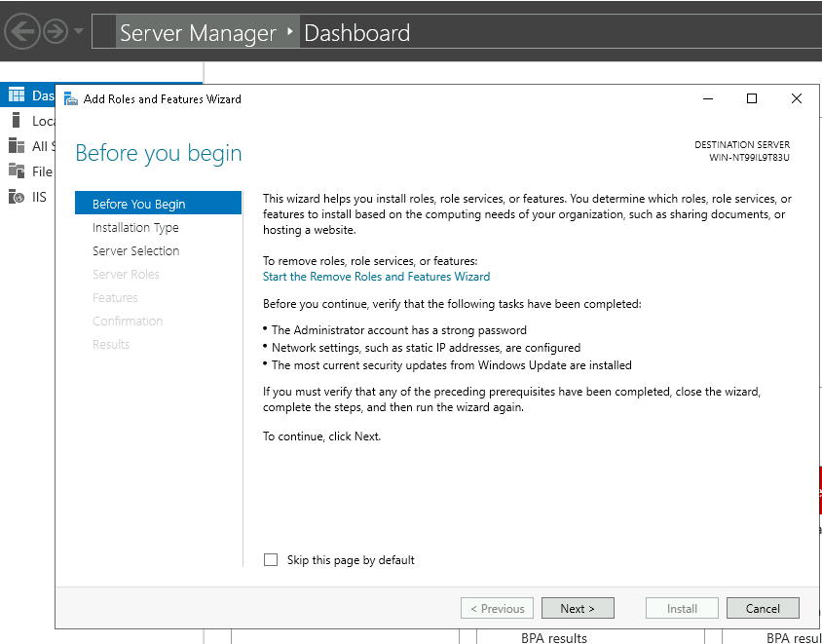The width and height of the screenshot is (822, 644).
Task: Select the Results step
Action: 111,344
